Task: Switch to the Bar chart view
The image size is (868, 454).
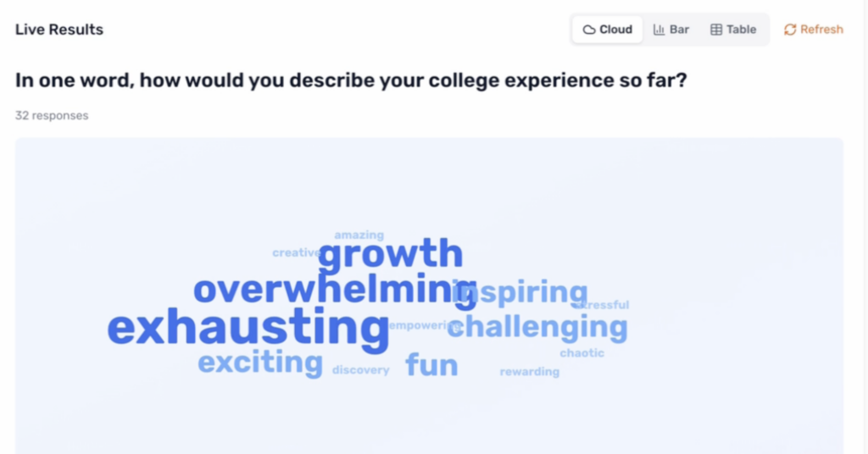Action: 671,30
